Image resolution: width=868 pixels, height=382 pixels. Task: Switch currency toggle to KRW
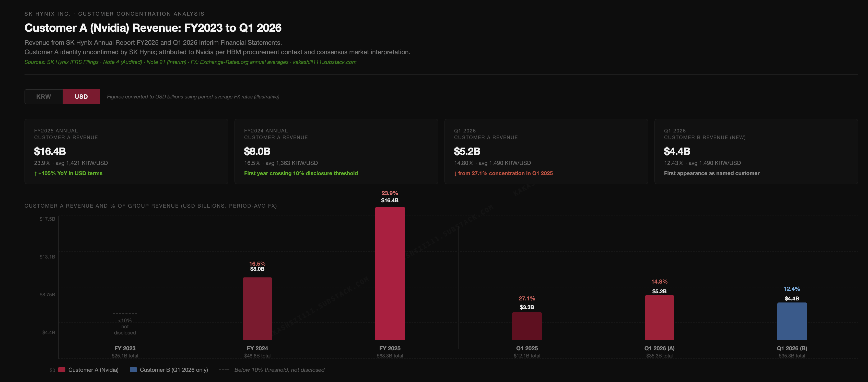(43, 97)
